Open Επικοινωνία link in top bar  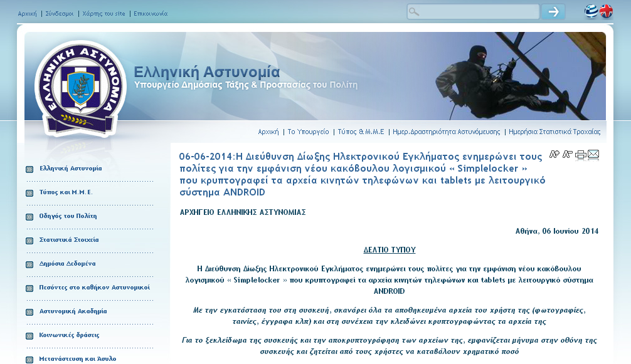(x=151, y=14)
